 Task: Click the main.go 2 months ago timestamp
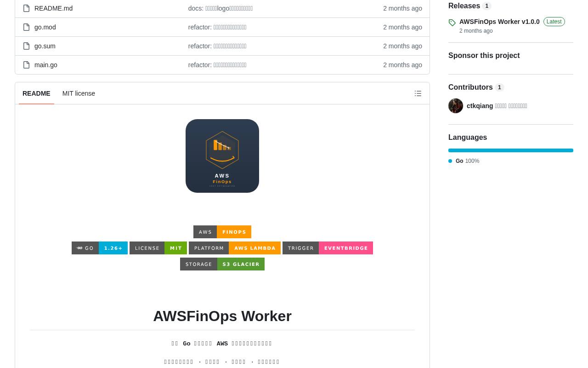402,65
